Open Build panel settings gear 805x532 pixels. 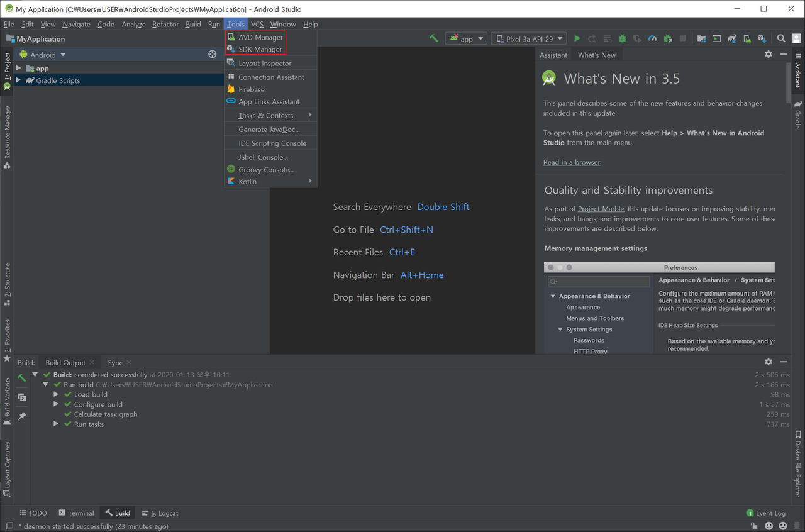769,362
